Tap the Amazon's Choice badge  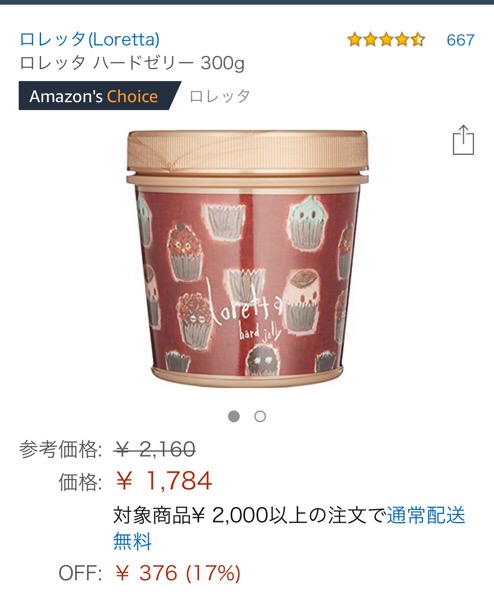click(x=99, y=96)
